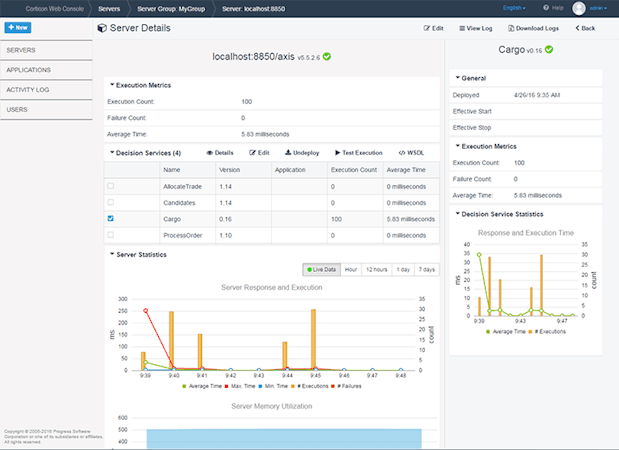619x450 pixels.
Task: Run Test Execution with the play icon
Action: coord(338,153)
